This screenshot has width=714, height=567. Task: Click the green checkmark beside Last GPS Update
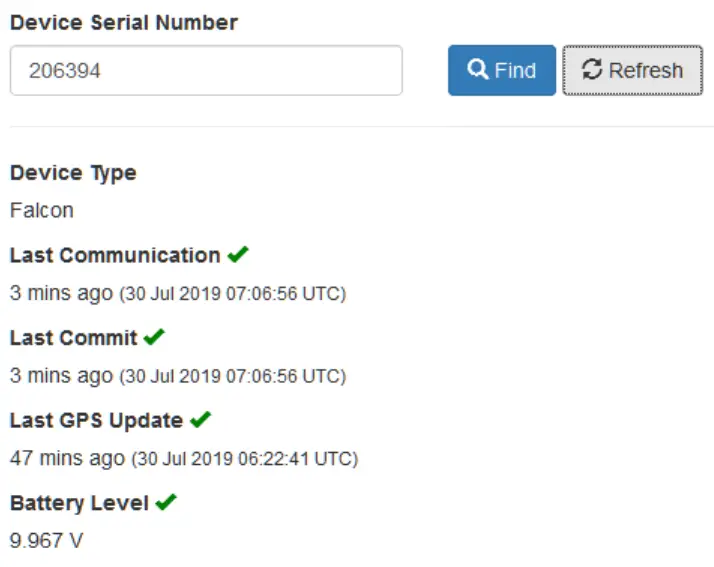[x=200, y=420]
